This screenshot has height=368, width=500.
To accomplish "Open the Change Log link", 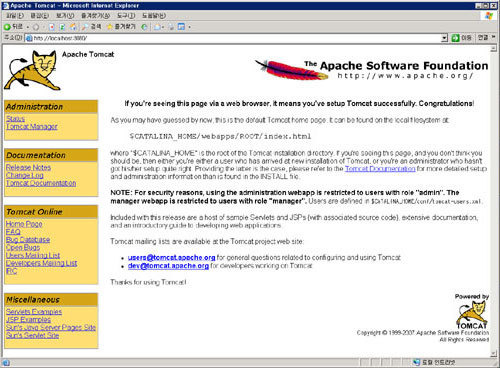I will pyautogui.click(x=25, y=175).
